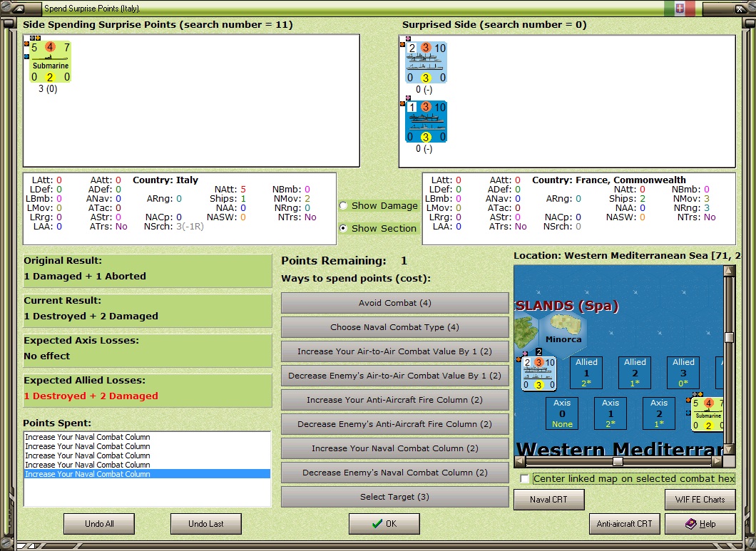Image resolution: width=756 pixels, height=551 pixels.
Task: Select the light blue Allied ship counter
Action: coord(426,63)
